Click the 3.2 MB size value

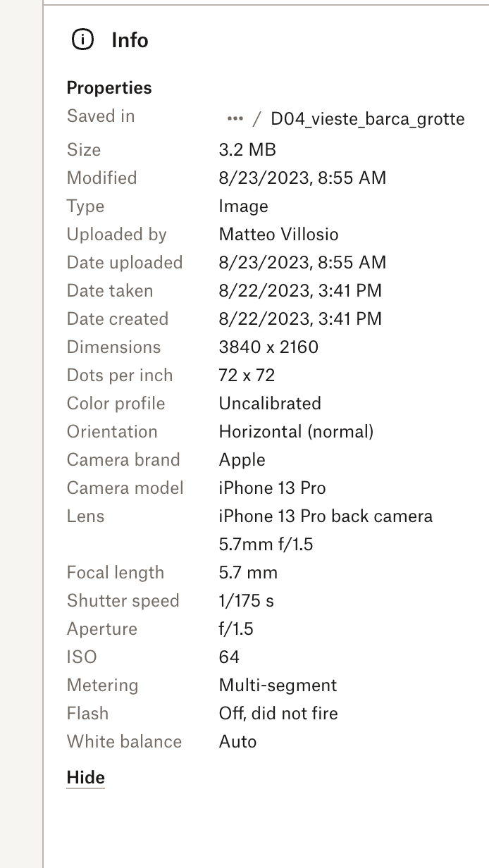[247, 149]
